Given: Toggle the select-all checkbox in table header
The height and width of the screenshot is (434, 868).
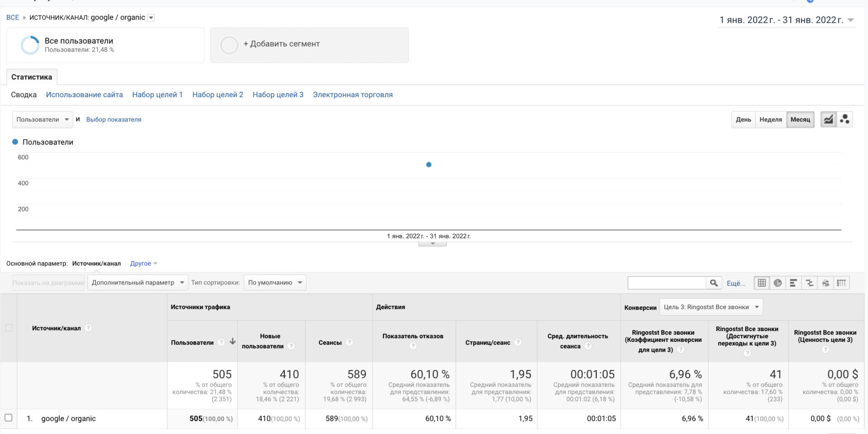Looking at the screenshot, I should tap(9, 328).
